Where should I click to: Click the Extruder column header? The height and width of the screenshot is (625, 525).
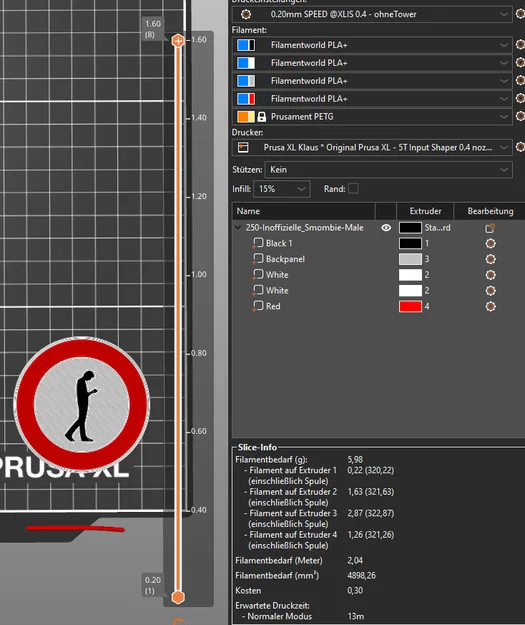(x=425, y=211)
